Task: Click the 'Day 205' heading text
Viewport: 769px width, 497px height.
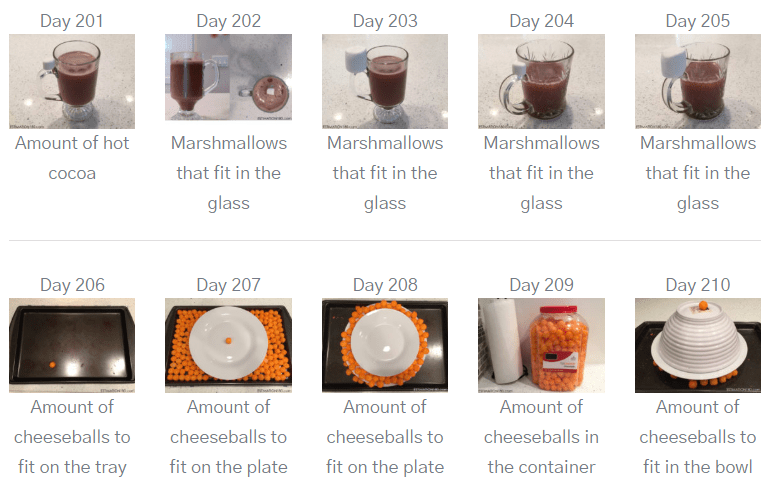Action: (x=698, y=21)
